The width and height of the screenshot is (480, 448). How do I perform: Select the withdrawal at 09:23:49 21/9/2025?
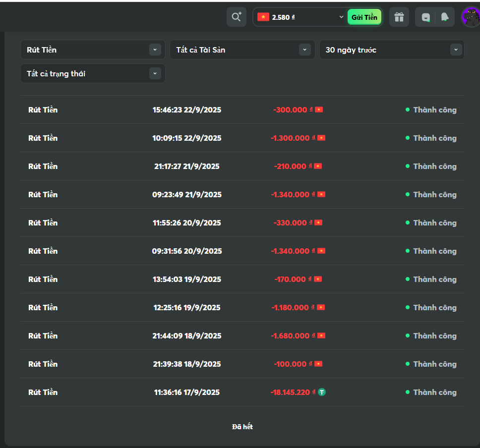coord(187,194)
